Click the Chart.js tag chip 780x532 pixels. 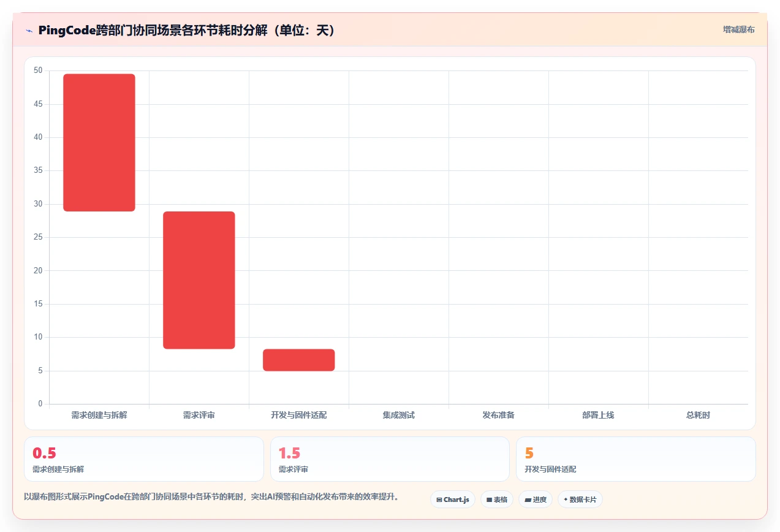pyautogui.click(x=453, y=500)
